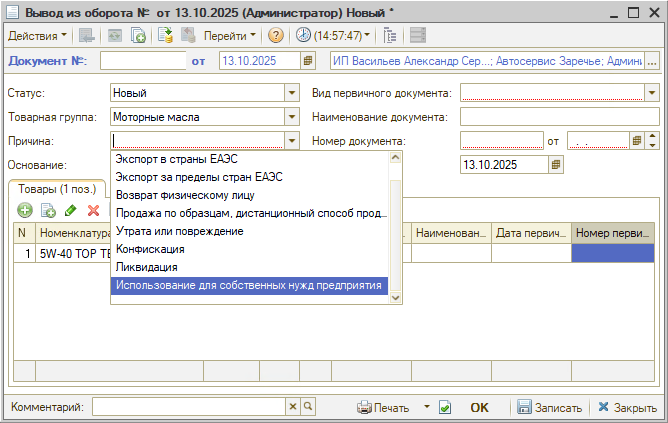Open help with the question mark icon
The height and width of the screenshot is (423, 668).
click(276, 35)
